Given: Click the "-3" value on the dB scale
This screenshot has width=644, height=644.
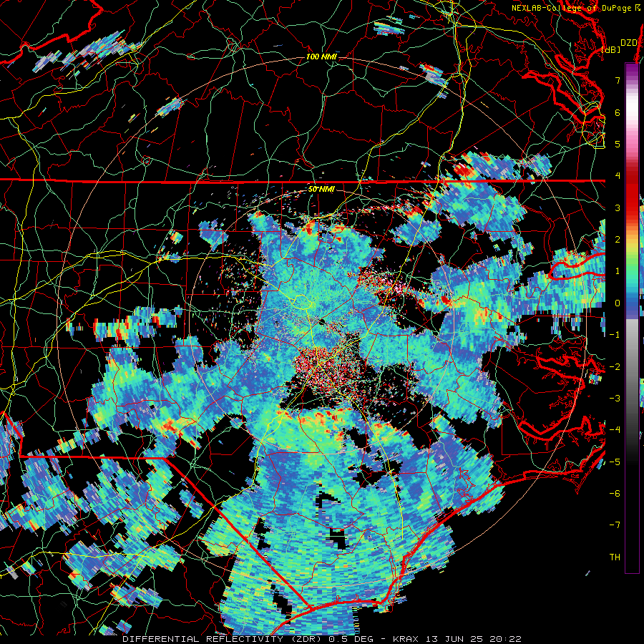Looking at the screenshot, I should [615, 398].
